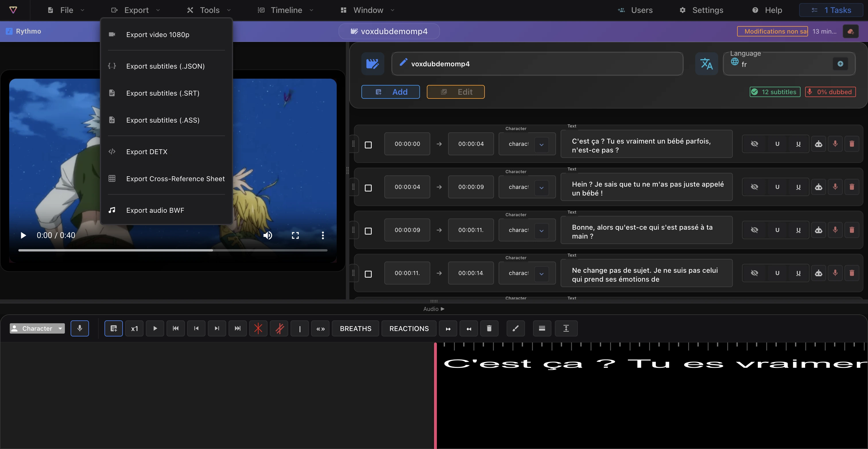Click the REACTIONS button
The image size is (868, 449).
409,328
